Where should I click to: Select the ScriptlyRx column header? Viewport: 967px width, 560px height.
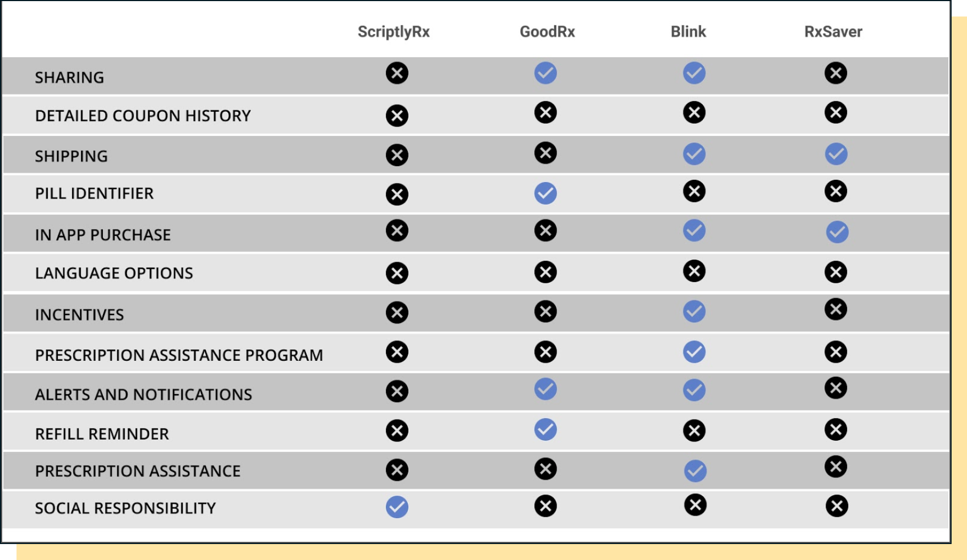point(394,32)
